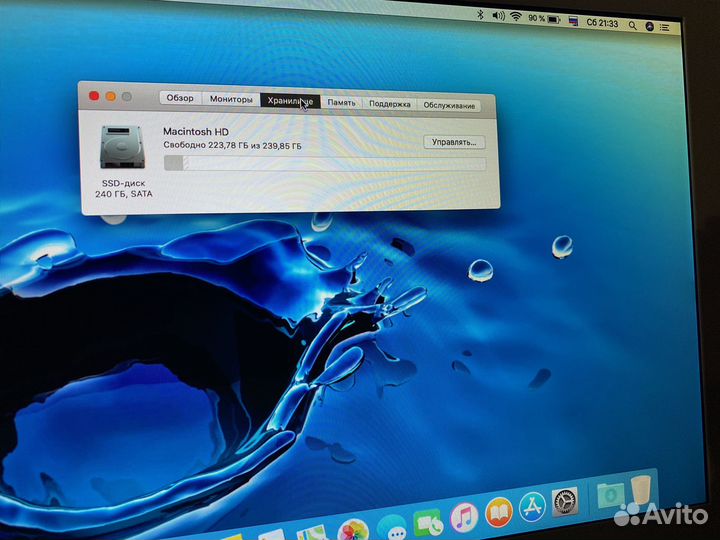
Task: Open the Wi-Fi menu icon
Action: tap(517, 17)
